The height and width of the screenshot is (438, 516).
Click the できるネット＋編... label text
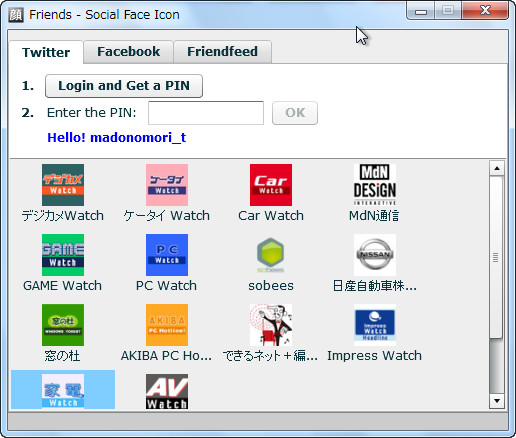tap(270, 356)
